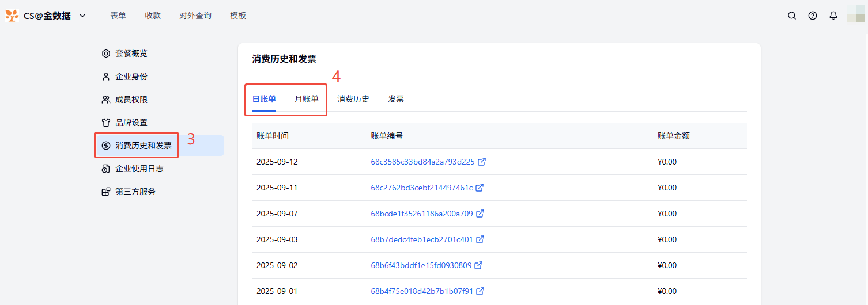Screen dimensions: 868x305
Task: Click the user avatar in top bar
Action: [x=855, y=16]
